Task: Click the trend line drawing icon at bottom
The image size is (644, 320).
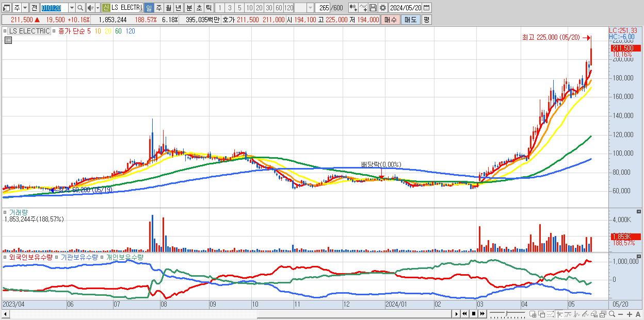Action: coord(585,314)
